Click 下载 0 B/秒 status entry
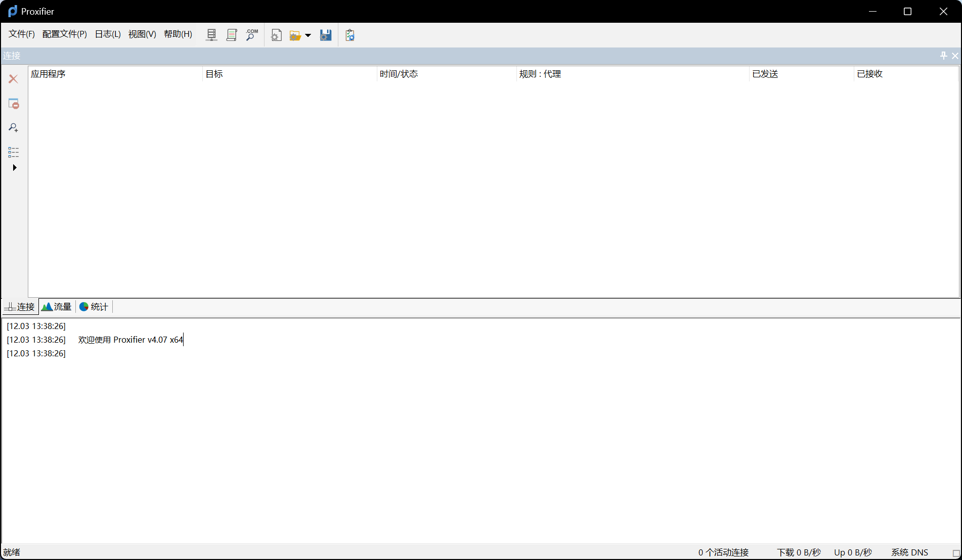Image resolution: width=962 pixels, height=560 pixels. pyautogui.click(x=799, y=552)
